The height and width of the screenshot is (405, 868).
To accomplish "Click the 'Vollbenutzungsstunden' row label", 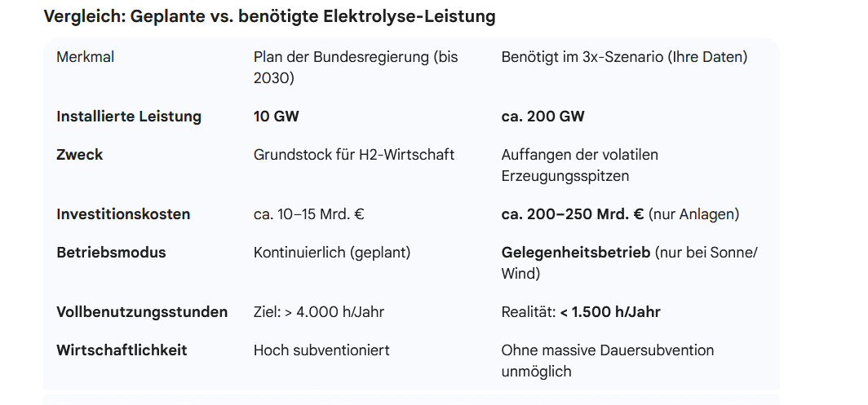I will point(142,312).
